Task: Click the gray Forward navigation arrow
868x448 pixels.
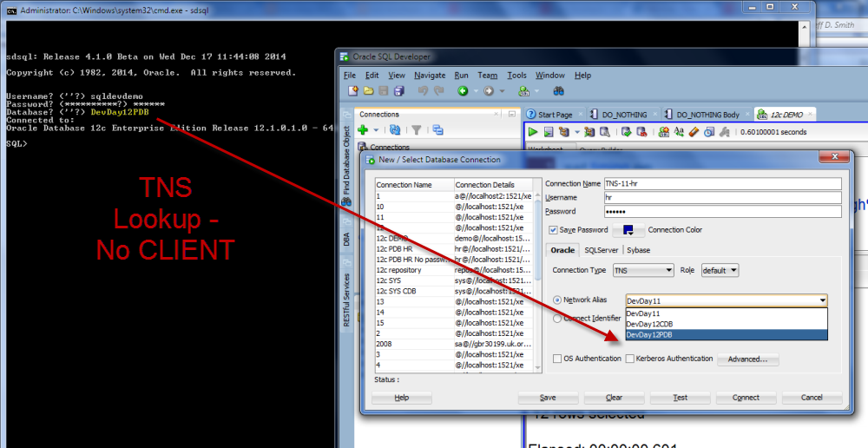Action: click(488, 91)
